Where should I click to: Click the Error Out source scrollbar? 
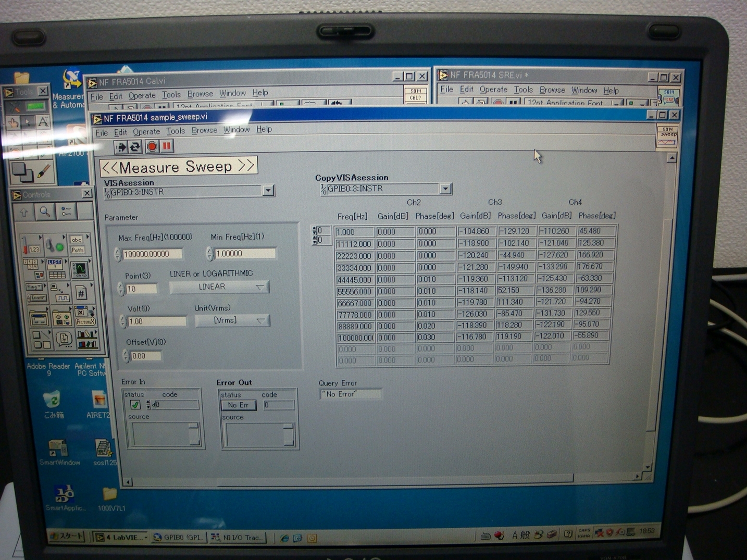(289, 434)
